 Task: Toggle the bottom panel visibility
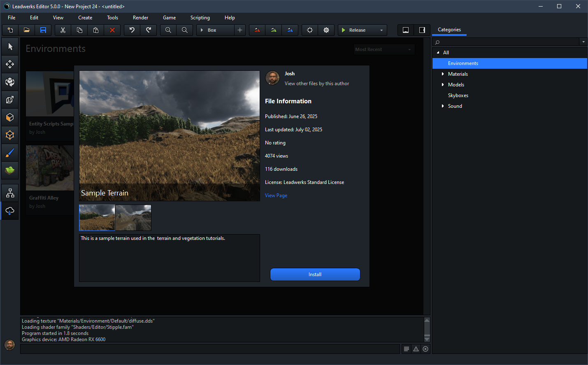tap(406, 30)
